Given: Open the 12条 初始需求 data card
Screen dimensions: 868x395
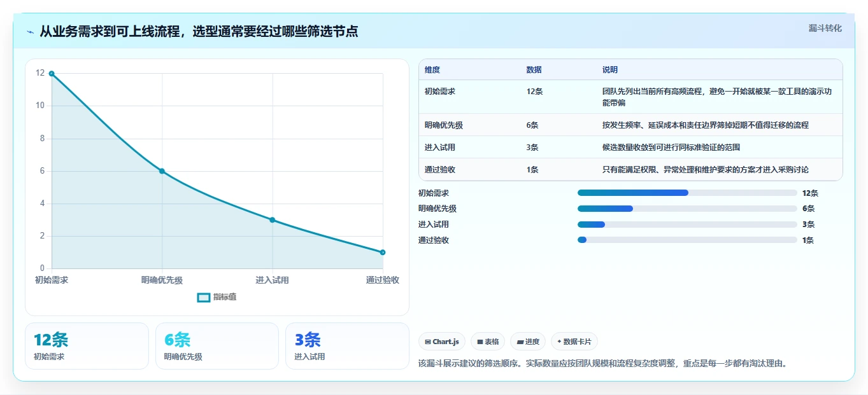Looking at the screenshot, I should [87, 346].
